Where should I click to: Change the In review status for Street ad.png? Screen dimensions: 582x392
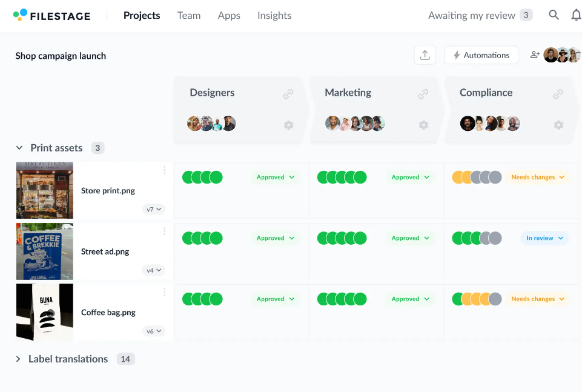pos(544,238)
